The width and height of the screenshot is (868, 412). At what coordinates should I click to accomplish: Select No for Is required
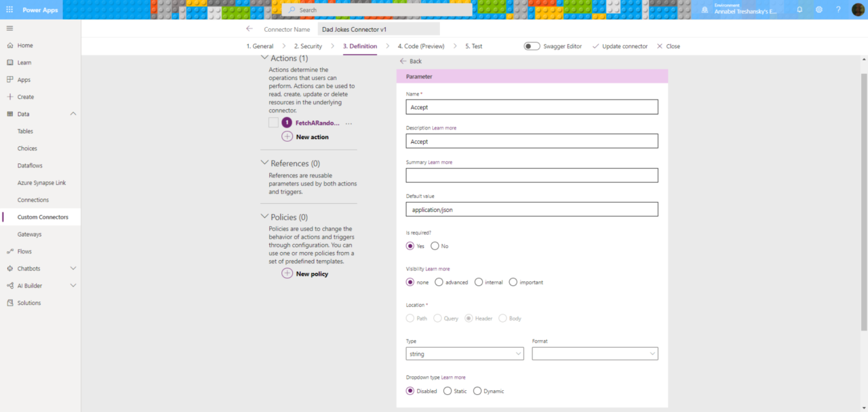click(435, 246)
